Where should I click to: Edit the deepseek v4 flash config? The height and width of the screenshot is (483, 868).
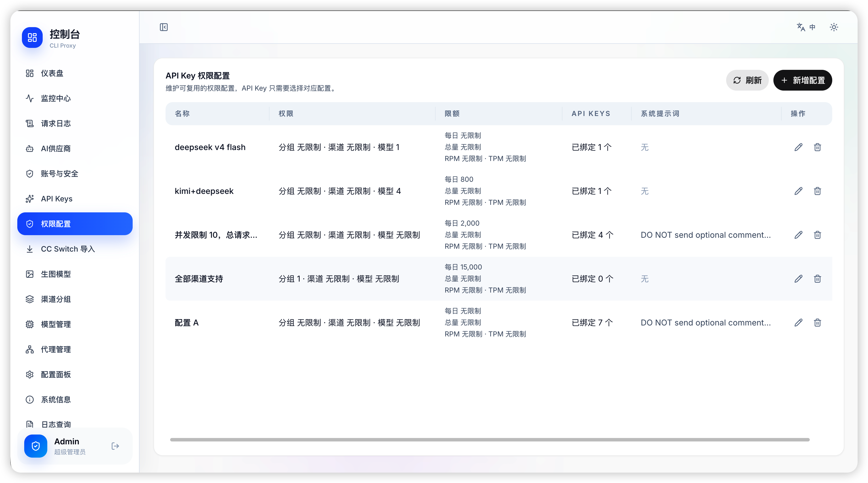click(798, 147)
